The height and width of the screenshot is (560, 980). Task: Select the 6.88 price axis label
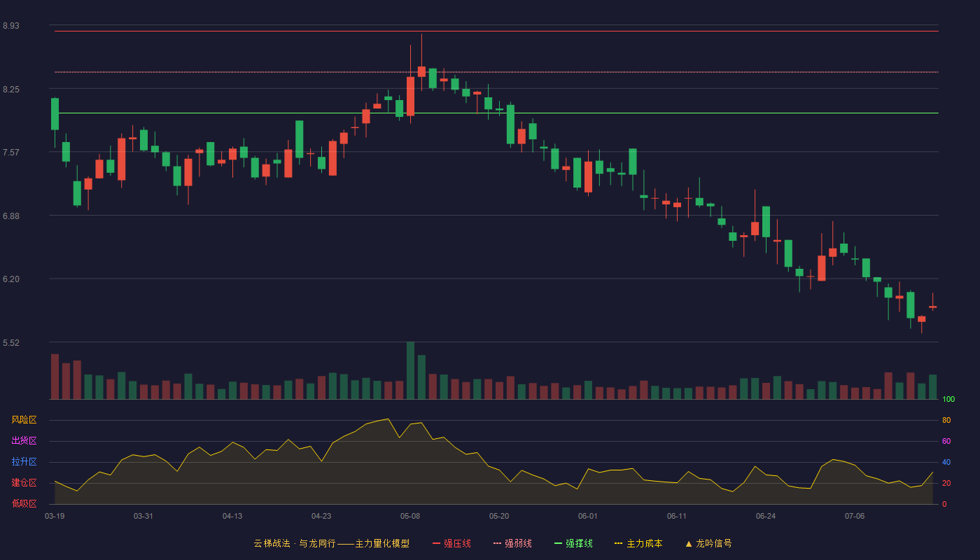pyautogui.click(x=11, y=216)
